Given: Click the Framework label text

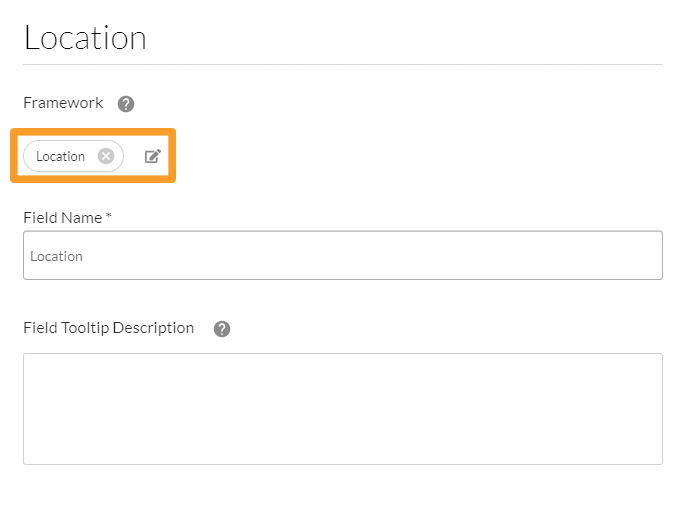Looking at the screenshot, I should pos(63,103).
